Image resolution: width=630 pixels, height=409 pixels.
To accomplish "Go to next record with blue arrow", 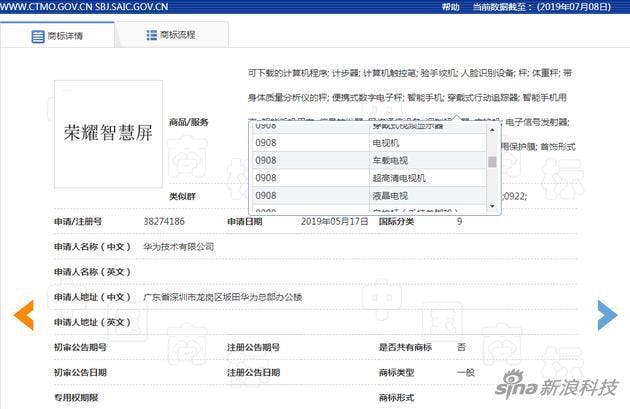I will 607,315.
